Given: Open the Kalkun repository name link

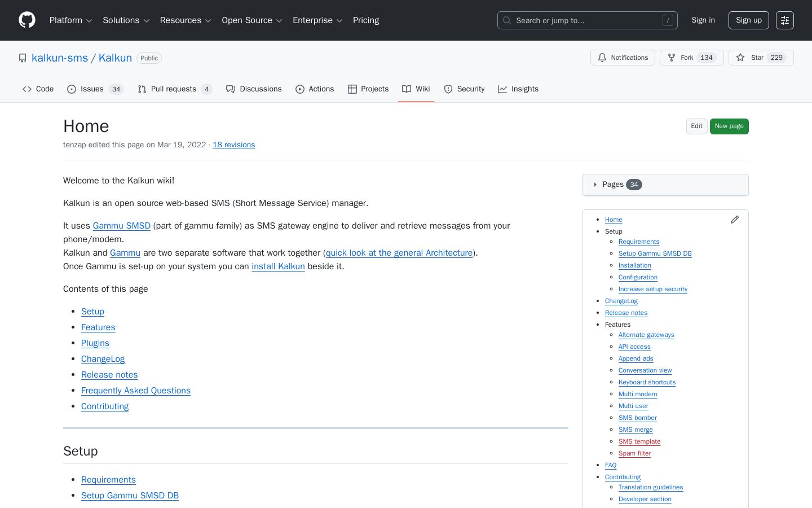Looking at the screenshot, I should click(x=115, y=58).
